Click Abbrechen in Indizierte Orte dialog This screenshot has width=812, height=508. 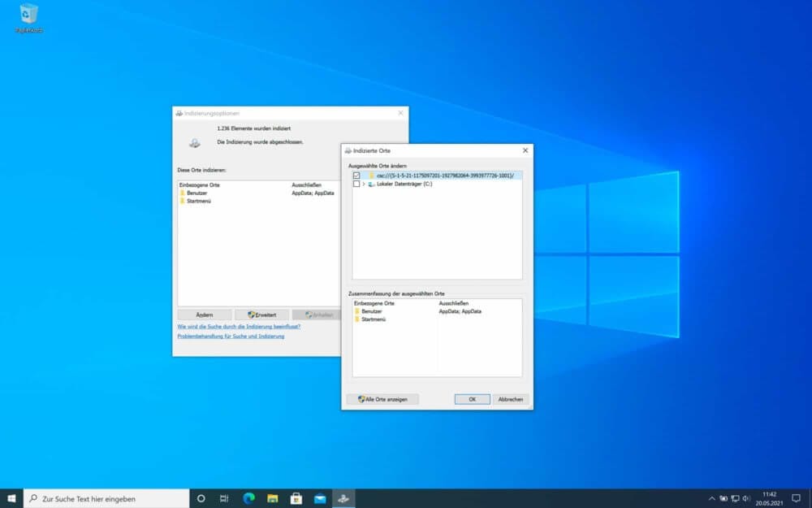pos(511,399)
